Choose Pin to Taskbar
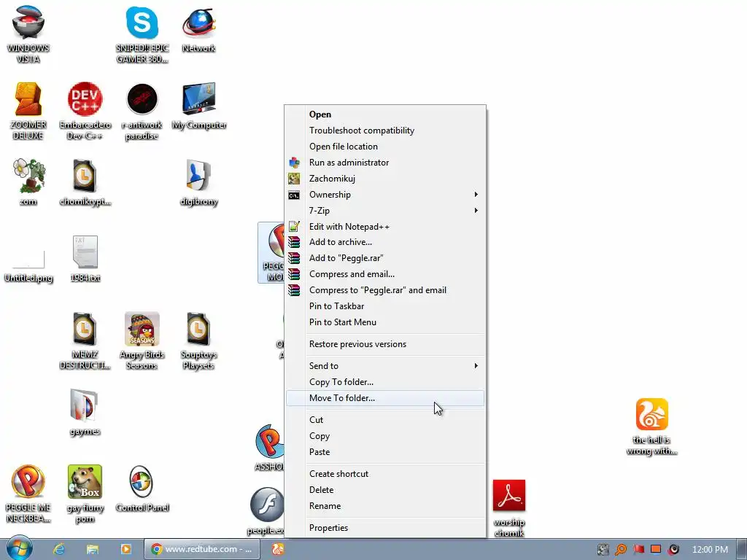The height and width of the screenshot is (560, 747). coord(385,306)
